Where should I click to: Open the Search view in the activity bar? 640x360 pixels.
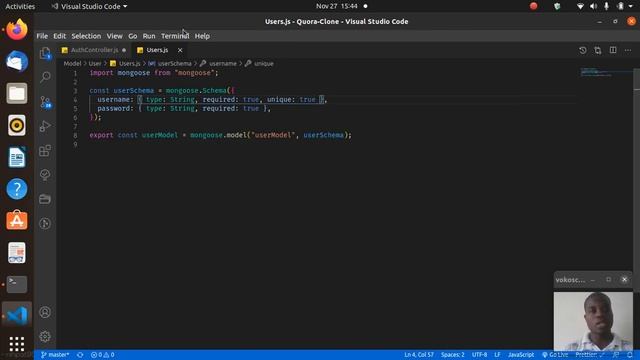[45, 77]
